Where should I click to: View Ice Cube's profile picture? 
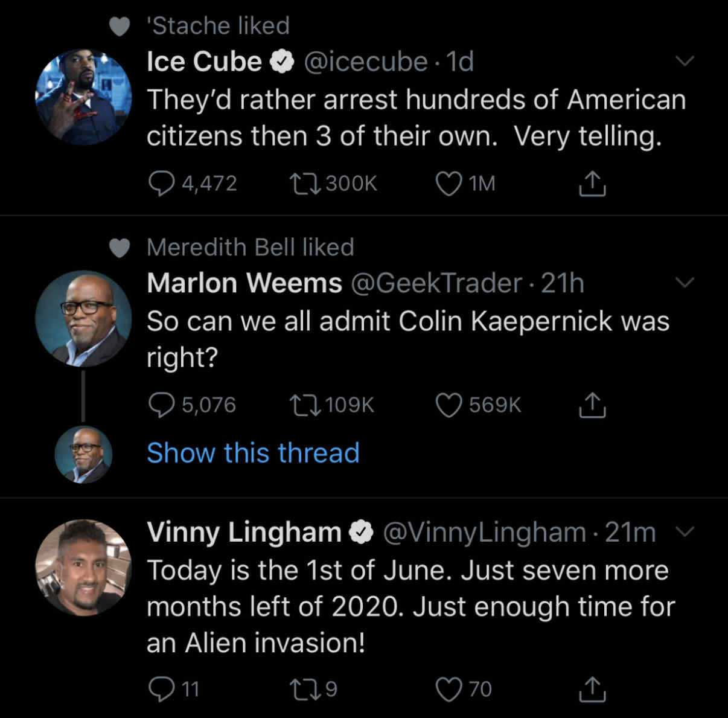click(83, 97)
